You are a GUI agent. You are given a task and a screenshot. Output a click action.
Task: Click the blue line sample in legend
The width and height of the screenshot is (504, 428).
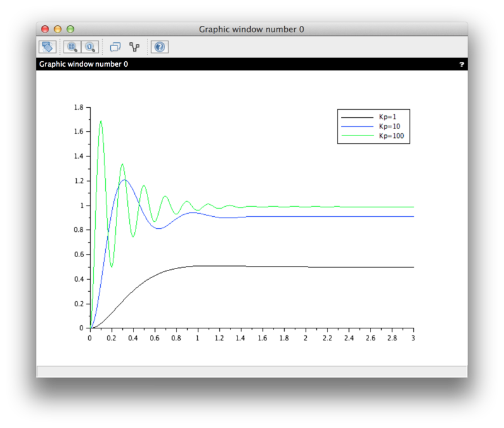click(x=357, y=127)
